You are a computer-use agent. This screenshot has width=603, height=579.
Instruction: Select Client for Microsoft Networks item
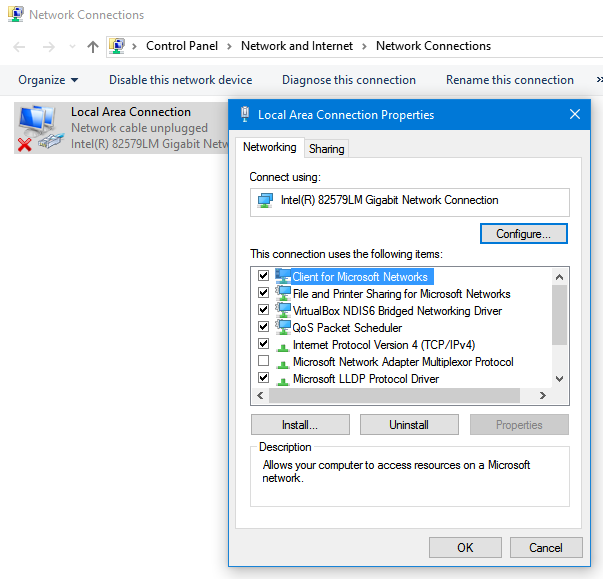coord(360,277)
